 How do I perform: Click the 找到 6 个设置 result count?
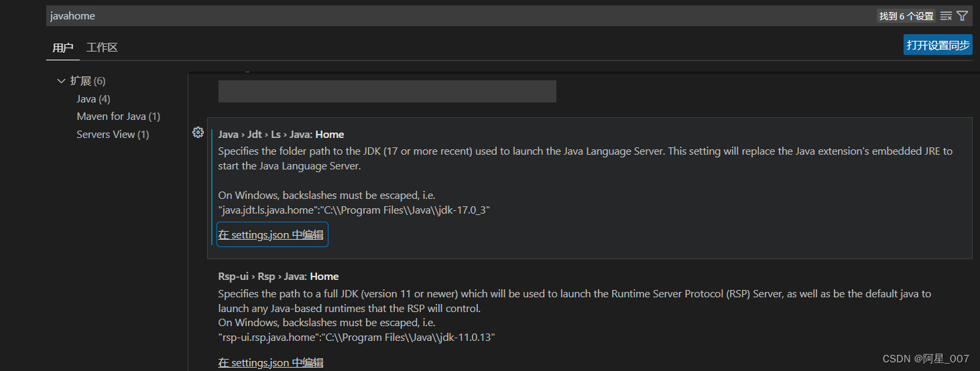click(906, 15)
